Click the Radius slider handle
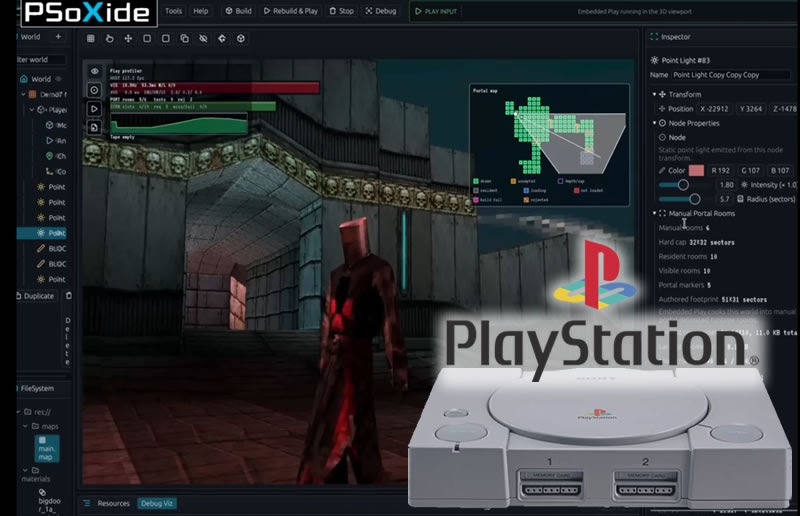Screen dimensions: 800x516 694,199
